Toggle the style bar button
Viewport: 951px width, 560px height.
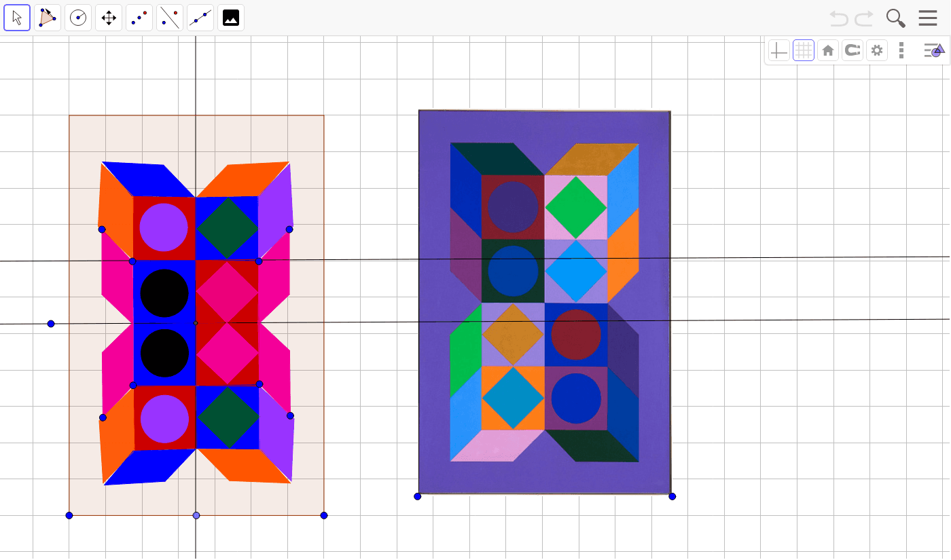click(x=934, y=50)
